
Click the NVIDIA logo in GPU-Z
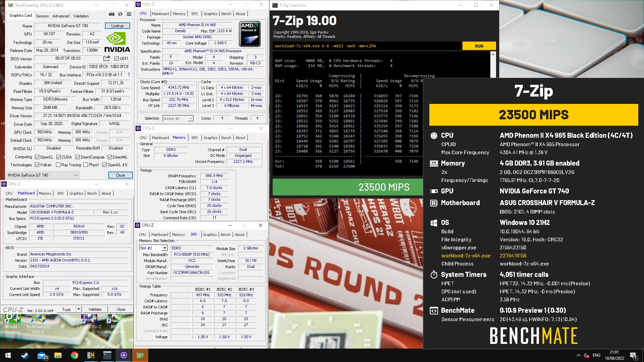click(117, 43)
